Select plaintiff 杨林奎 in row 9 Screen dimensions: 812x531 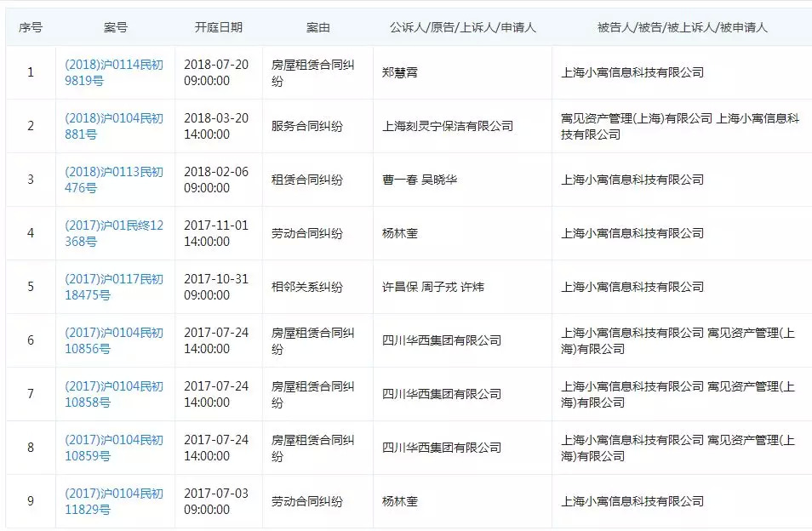tap(400, 501)
